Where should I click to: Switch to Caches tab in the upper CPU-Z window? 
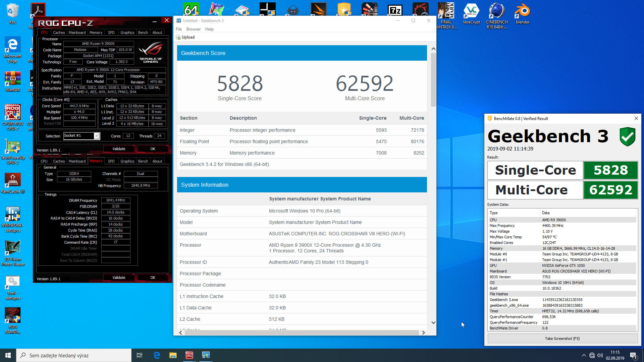pos(59,33)
